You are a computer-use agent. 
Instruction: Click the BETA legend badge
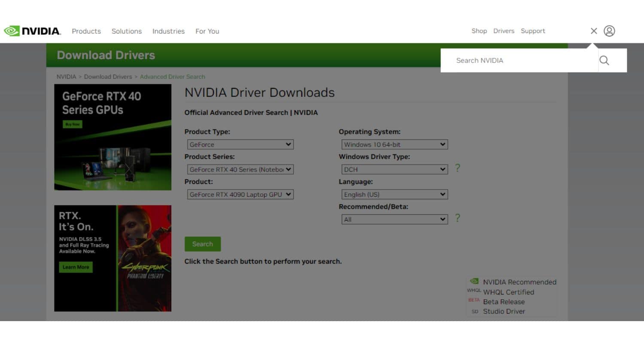coord(474,300)
